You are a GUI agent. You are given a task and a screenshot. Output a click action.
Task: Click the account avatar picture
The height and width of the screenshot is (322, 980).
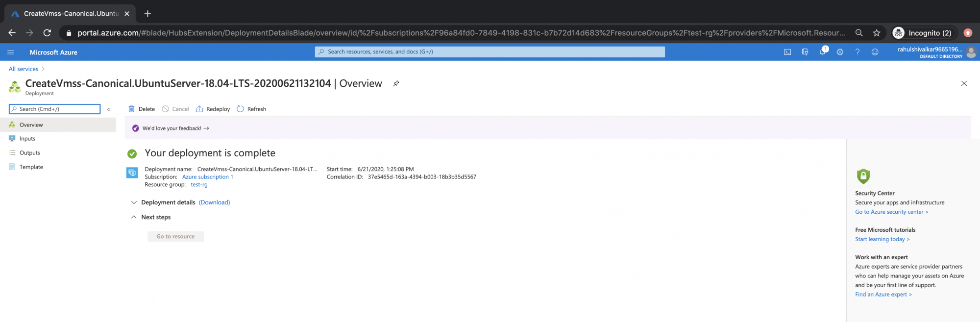(971, 52)
